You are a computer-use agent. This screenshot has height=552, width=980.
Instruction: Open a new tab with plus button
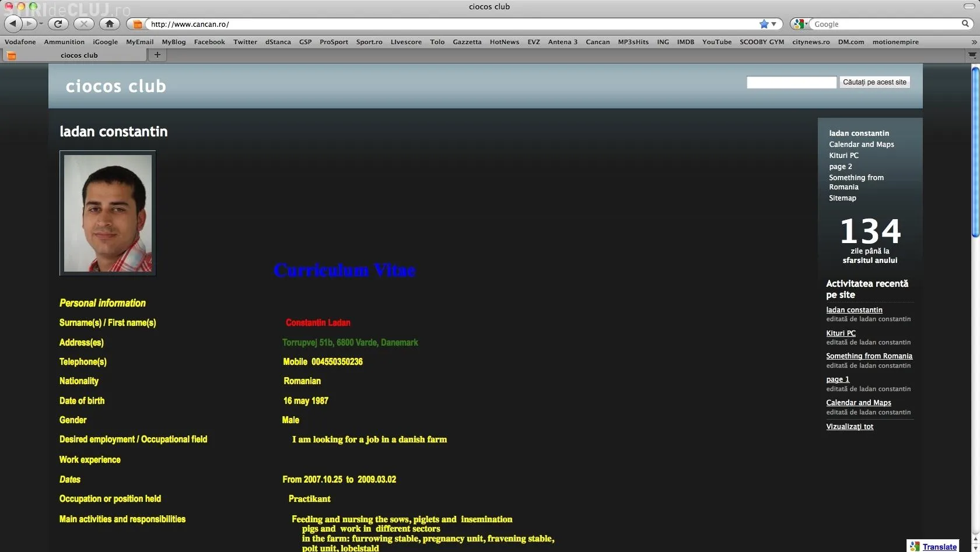click(x=157, y=55)
